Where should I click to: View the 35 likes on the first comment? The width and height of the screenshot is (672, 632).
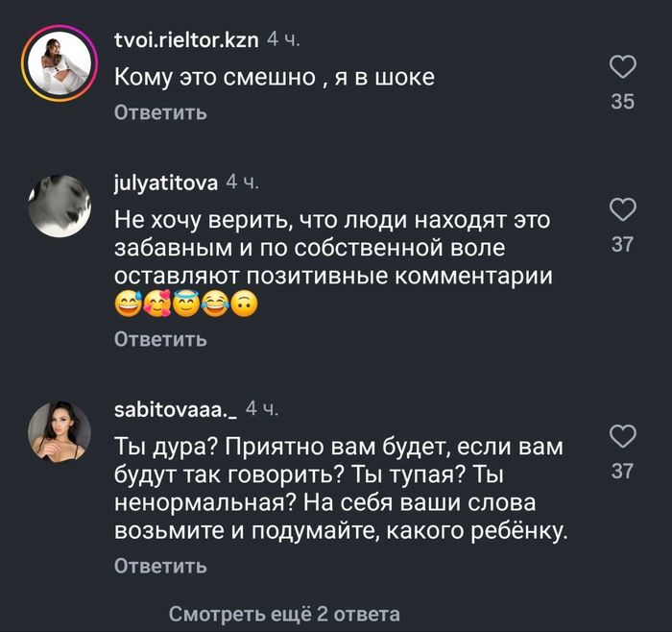coord(623,101)
